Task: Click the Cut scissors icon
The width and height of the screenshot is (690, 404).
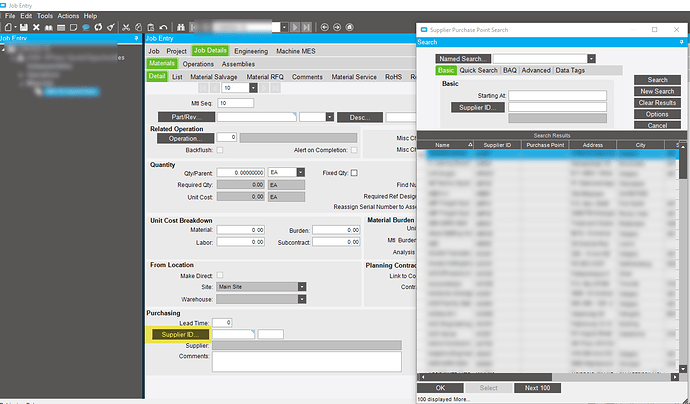Action: point(126,27)
